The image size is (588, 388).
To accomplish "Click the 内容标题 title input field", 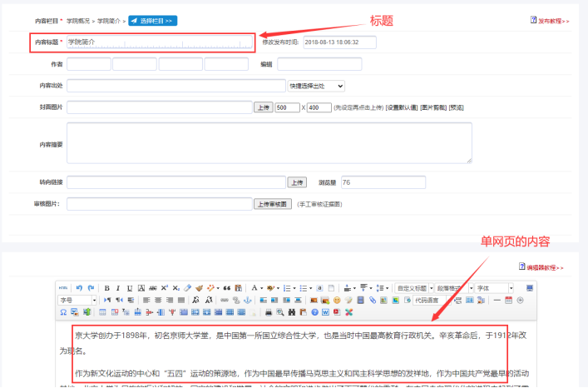I will click(158, 42).
